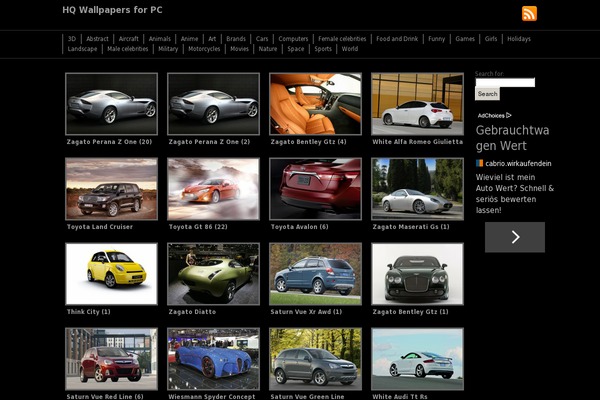Click the Saturn Vue Xr Awd (1) caption
This screenshot has width=600, height=400.
click(306, 312)
